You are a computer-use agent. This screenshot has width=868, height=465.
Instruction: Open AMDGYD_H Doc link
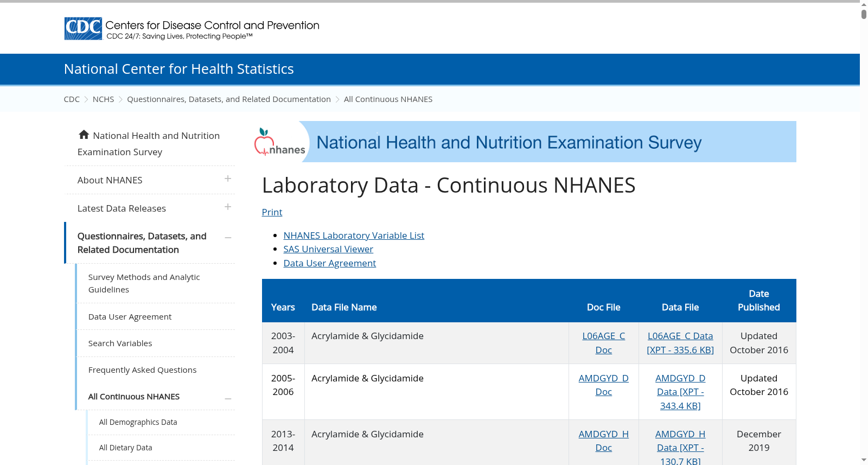604,441
